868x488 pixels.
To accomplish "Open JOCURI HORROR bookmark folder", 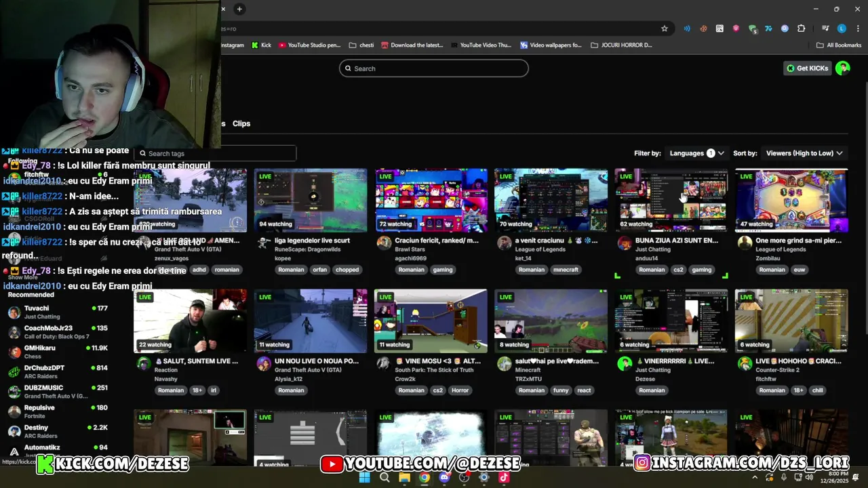I will click(x=621, y=45).
